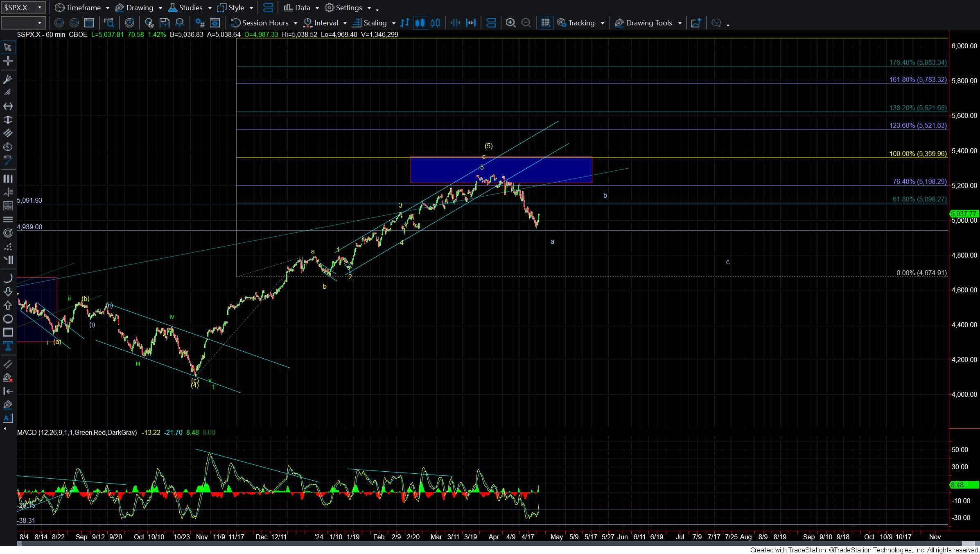
Task: Click the gear with hash settings icon
Action: pyautogui.click(x=200, y=23)
